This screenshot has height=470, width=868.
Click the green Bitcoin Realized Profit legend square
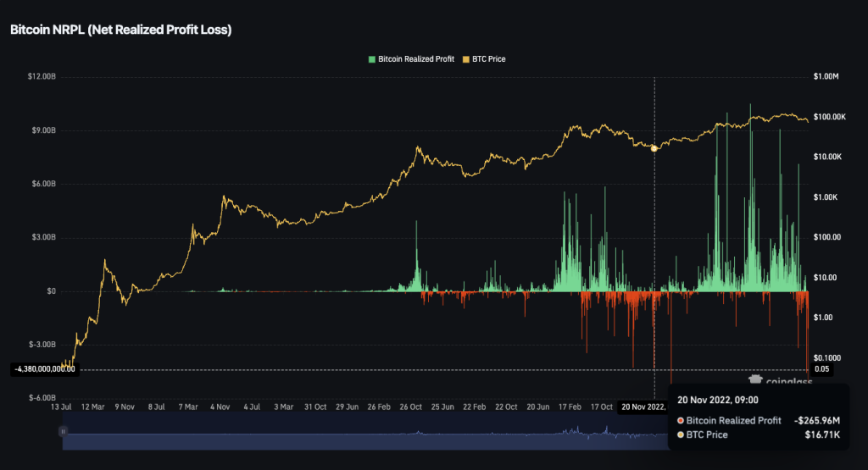tap(371, 59)
